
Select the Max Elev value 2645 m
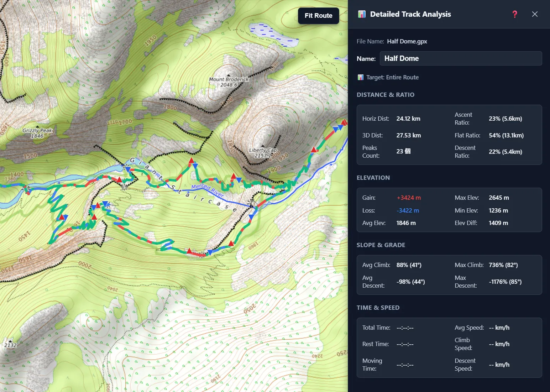pos(499,198)
